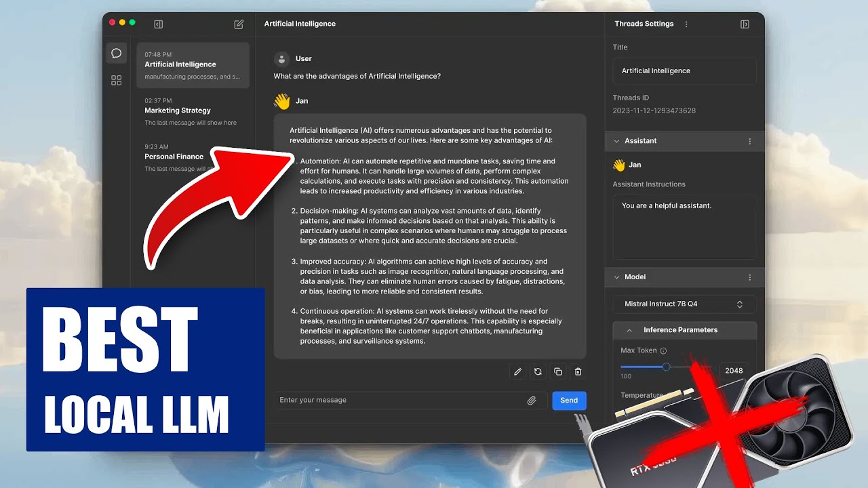Open the Model section three-dot menu

coord(750,277)
